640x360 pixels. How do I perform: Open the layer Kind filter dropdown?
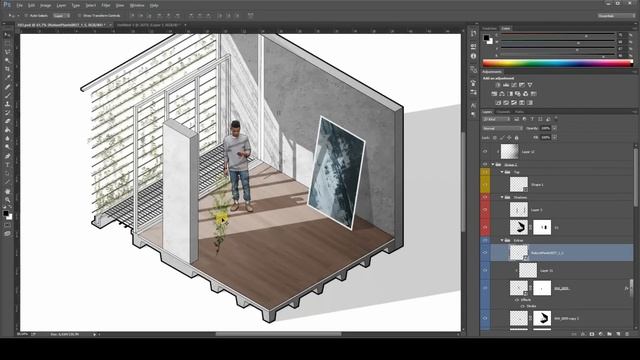[x=496, y=119]
